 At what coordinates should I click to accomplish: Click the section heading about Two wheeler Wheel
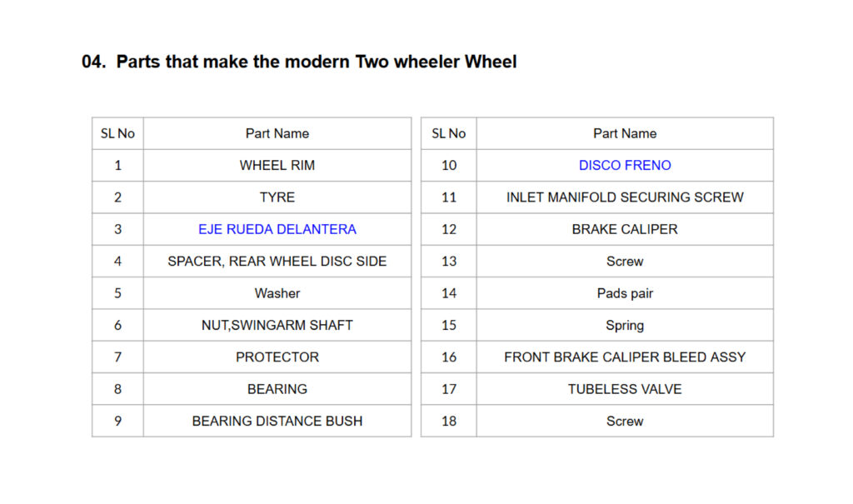299,62
